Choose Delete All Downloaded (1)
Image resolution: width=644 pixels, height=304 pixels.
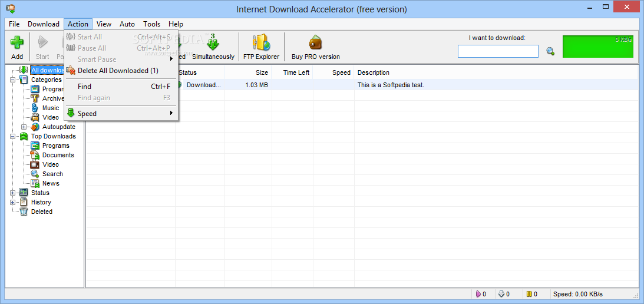(x=121, y=71)
